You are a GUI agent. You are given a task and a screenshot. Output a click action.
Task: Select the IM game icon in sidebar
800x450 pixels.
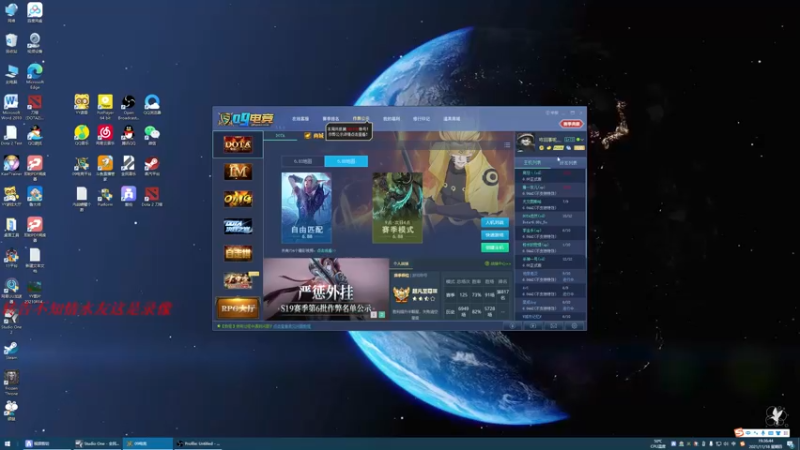click(238, 171)
